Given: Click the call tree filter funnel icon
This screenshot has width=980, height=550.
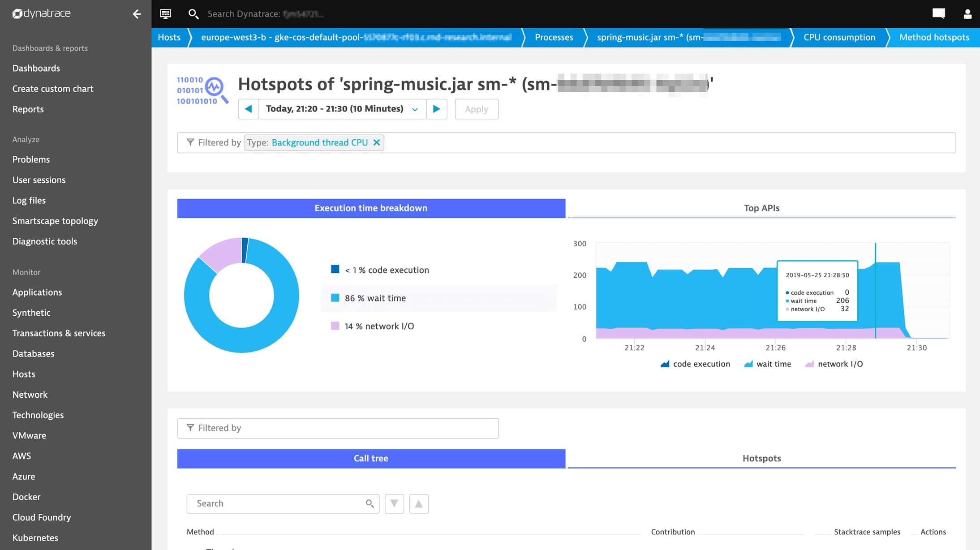Looking at the screenshot, I should [190, 428].
